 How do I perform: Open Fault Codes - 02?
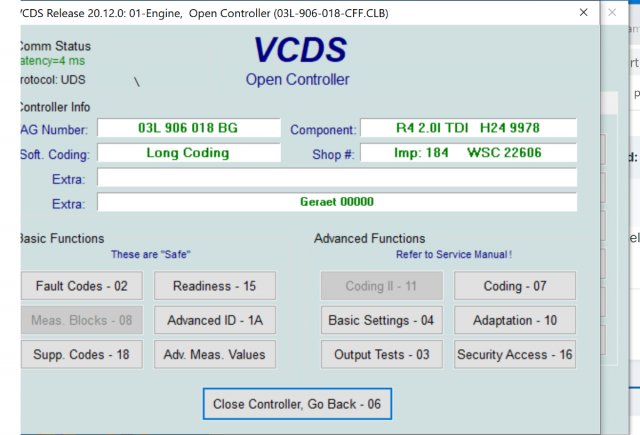[81, 286]
